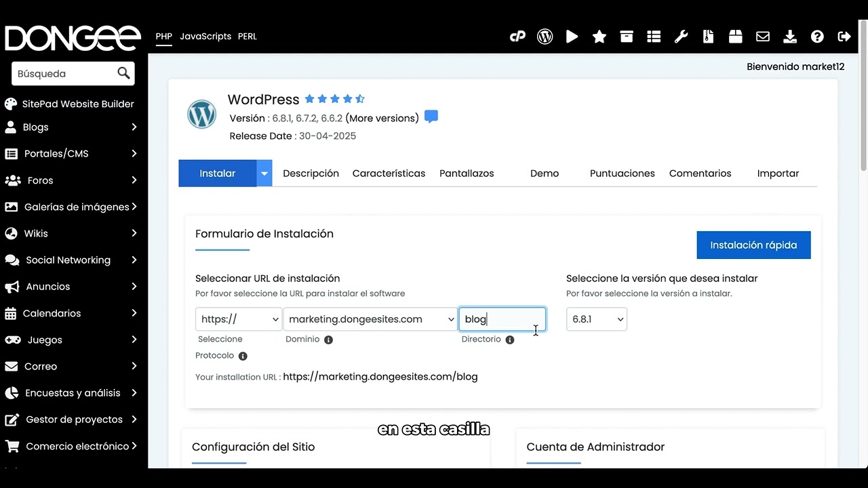Click the play-shaped demos icon in top toolbar
Image resolution: width=868 pixels, height=488 pixels.
tap(572, 37)
